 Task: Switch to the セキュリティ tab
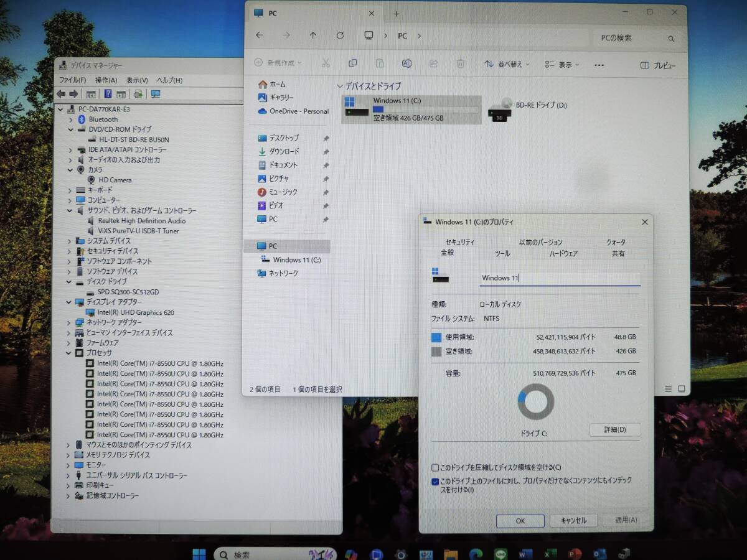point(460,242)
